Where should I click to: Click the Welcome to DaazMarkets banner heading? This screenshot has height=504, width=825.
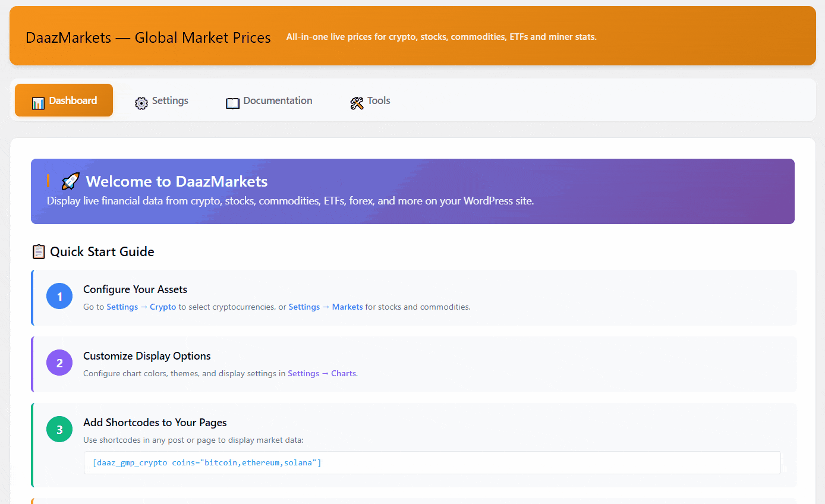177,181
